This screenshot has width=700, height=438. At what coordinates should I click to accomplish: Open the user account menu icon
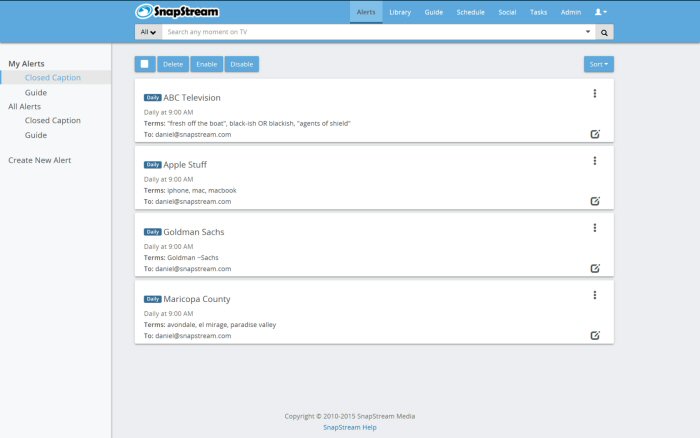pos(600,12)
